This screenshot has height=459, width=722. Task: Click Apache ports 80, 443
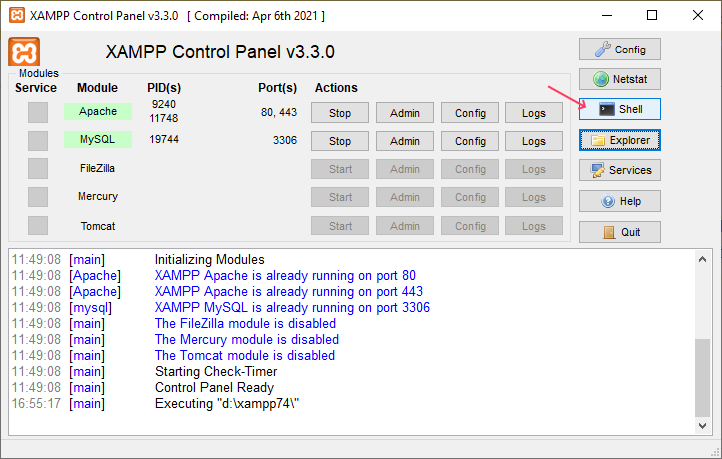point(279,112)
